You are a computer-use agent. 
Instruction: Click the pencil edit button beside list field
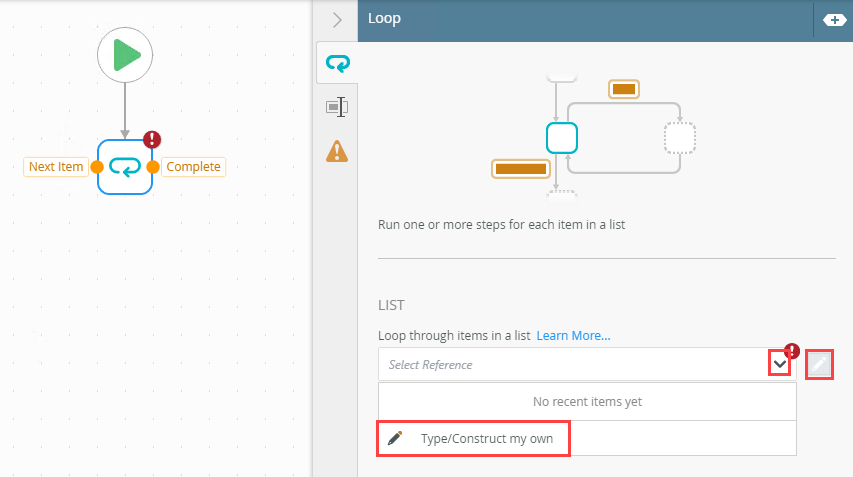click(x=819, y=365)
